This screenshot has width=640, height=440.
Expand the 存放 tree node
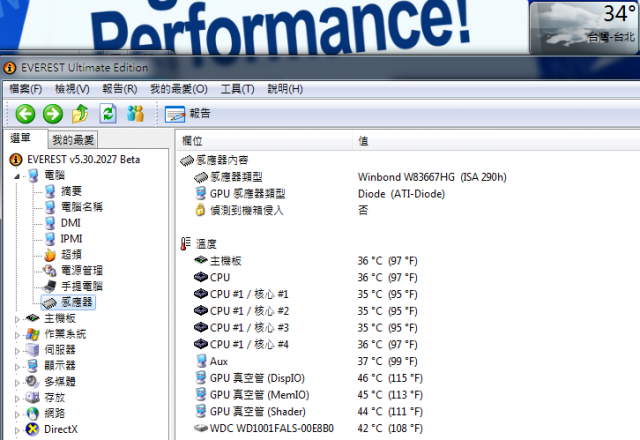tap(17, 399)
